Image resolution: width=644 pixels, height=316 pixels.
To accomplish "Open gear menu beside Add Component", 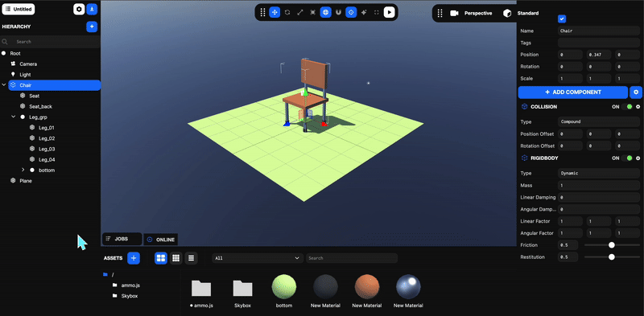I will (636, 92).
